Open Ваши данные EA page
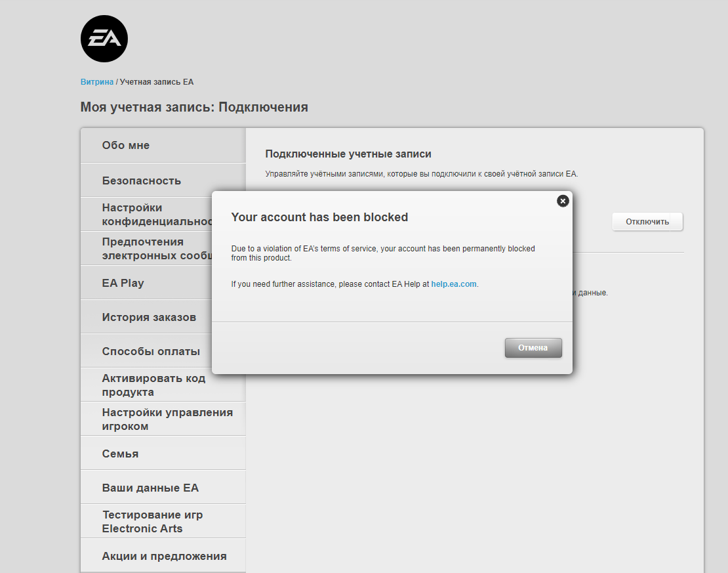Viewport: 728px width, 573px height. 150,488
